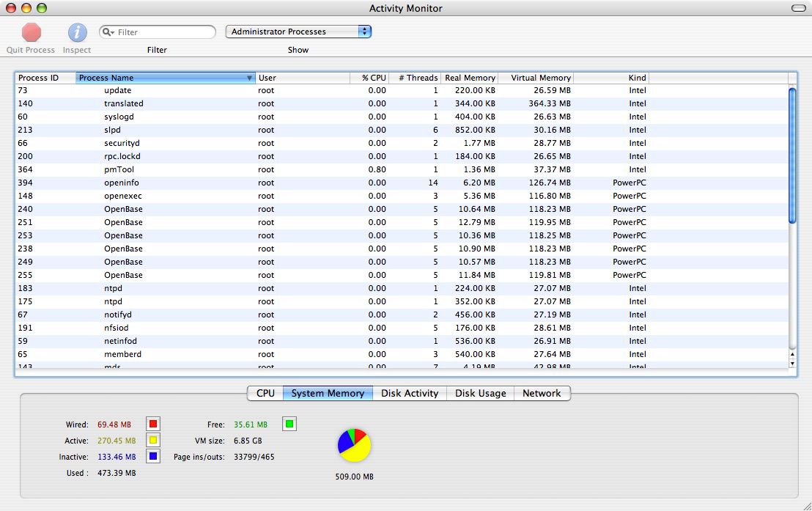812x511 pixels.
Task: Open the Administrator Processes dropdown
Action: (x=298, y=32)
